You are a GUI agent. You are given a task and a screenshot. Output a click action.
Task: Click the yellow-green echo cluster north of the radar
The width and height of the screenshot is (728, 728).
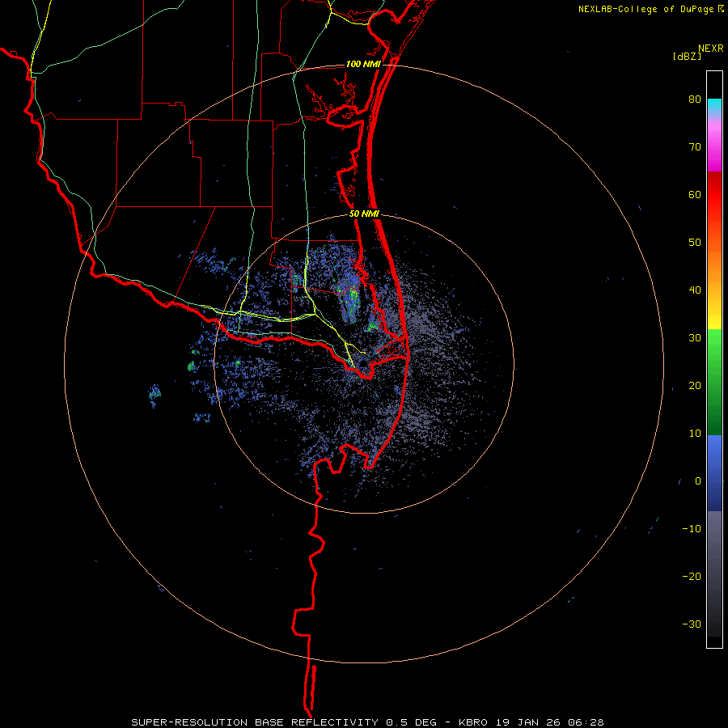click(x=352, y=299)
